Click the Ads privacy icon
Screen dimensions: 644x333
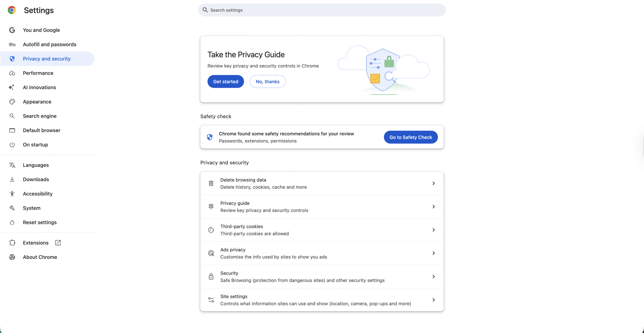211,253
